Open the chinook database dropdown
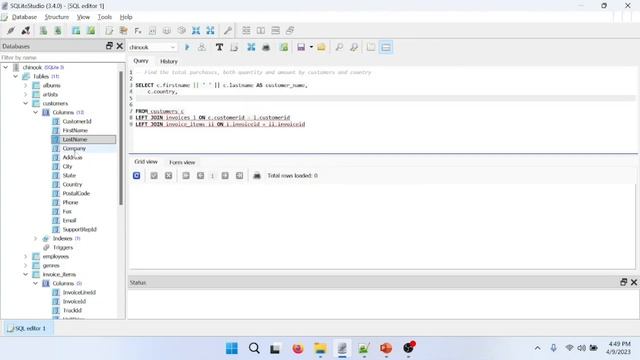The image size is (640, 360). (x=152, y=47)
